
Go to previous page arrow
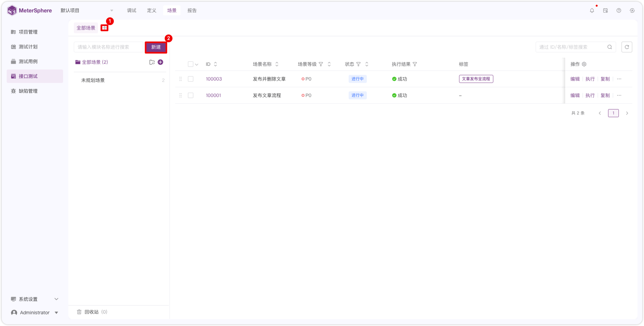tap(600, 113)
